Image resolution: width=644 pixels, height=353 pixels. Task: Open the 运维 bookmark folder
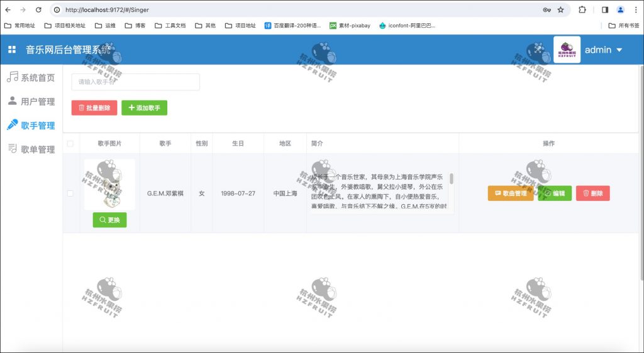pos(106,25)
